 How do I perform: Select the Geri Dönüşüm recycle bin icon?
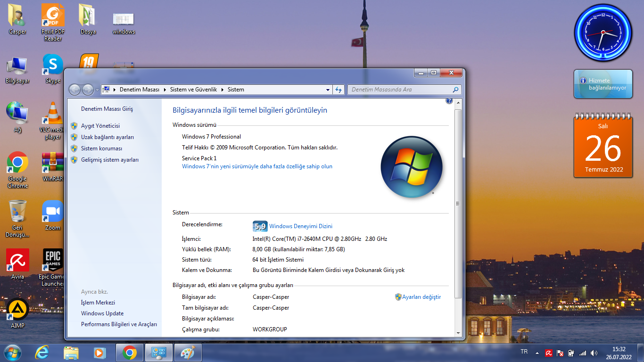(17, 219)
